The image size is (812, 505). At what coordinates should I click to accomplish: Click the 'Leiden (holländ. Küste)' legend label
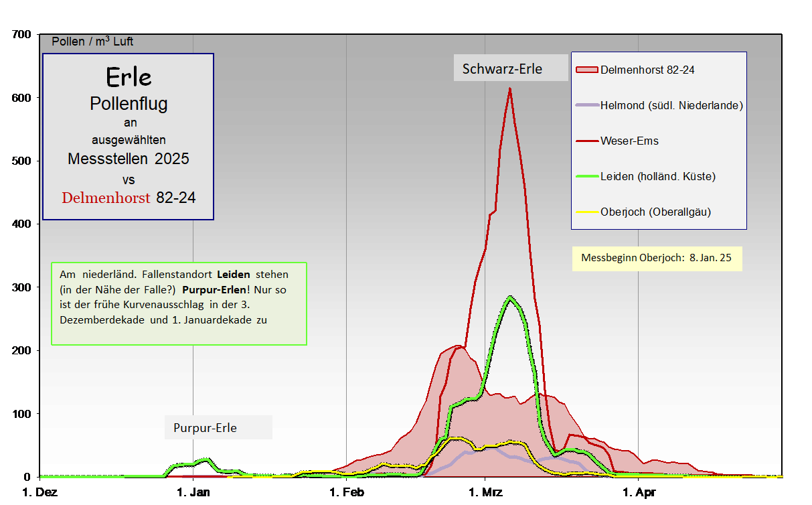[658, 176]
